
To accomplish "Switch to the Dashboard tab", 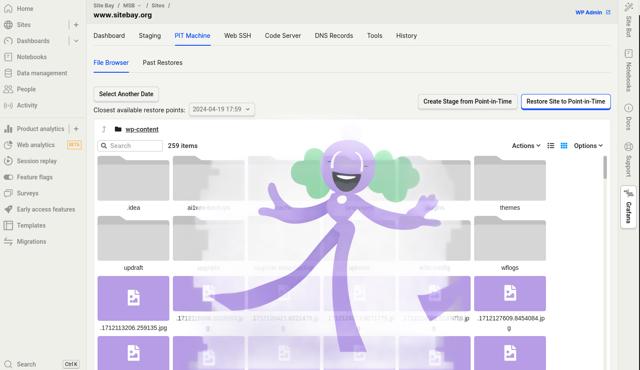I will point(109,36).
